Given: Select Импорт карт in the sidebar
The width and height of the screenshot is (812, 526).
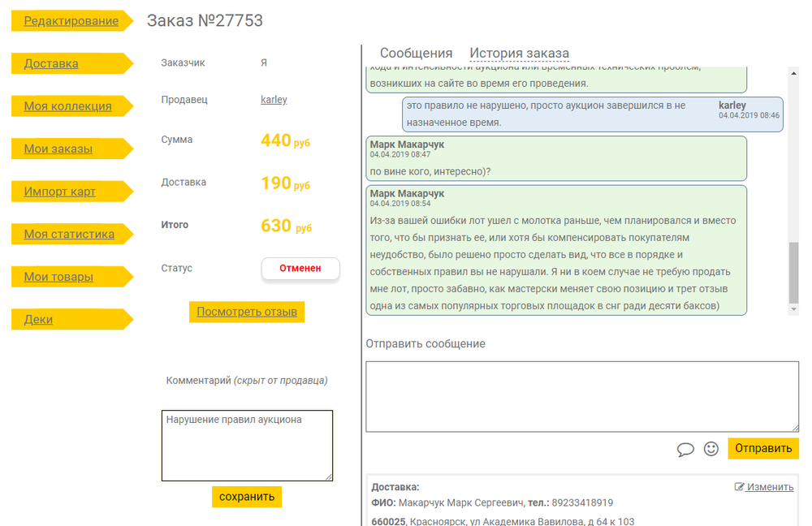Looking at the screenshot, I should pos(59,192).
